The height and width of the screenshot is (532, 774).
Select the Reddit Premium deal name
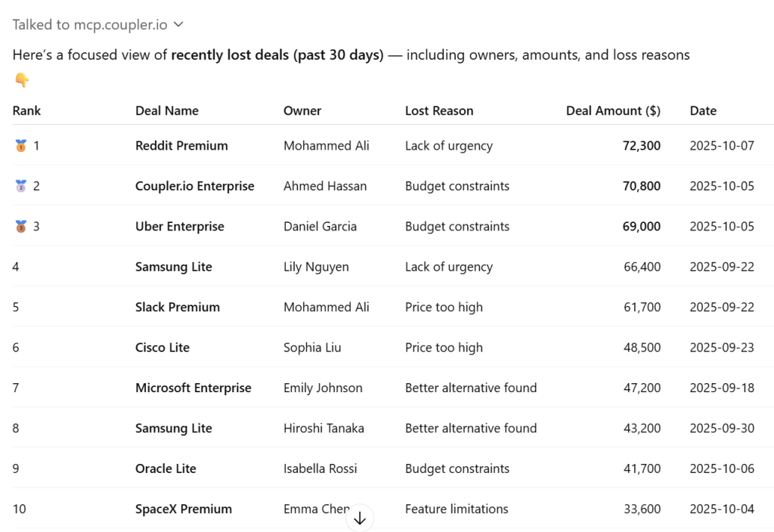pyautogui.click(x=181, y=146)
